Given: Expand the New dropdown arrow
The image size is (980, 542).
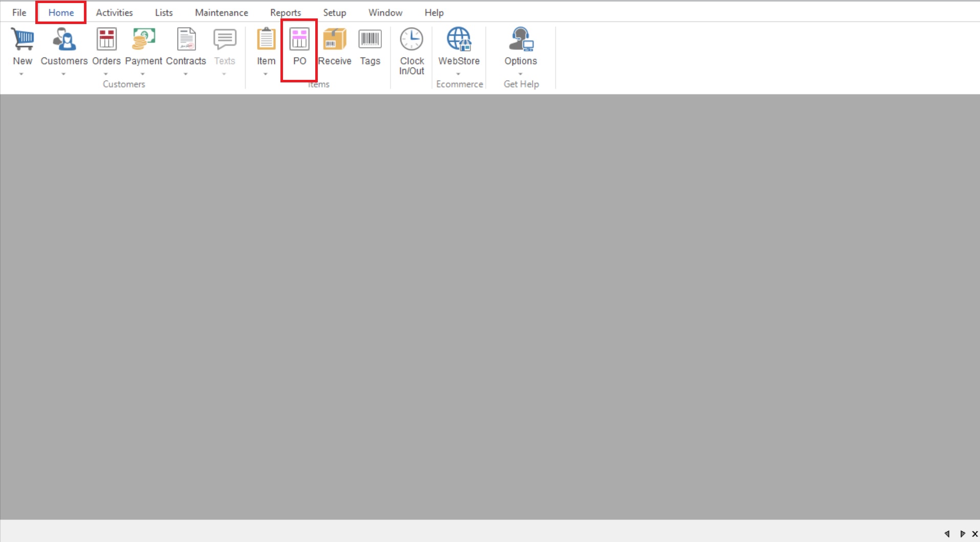Looking at the screenshot, I should pyautogui.click(x=21, y=74).
